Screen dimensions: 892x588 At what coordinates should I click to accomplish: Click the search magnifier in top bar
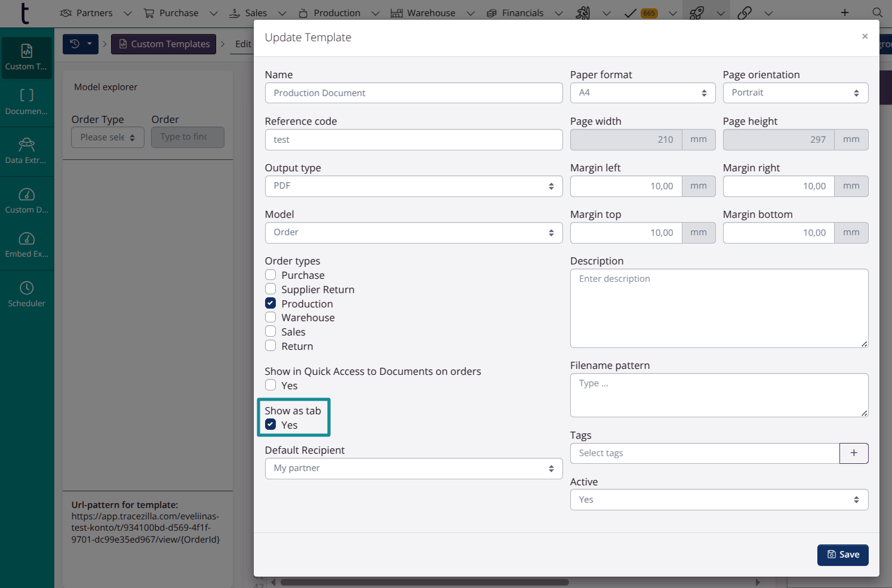[877, 13]
